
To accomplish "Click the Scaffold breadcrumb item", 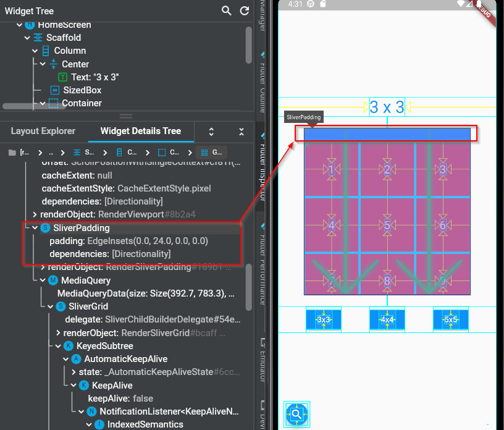I will [83, 153].
